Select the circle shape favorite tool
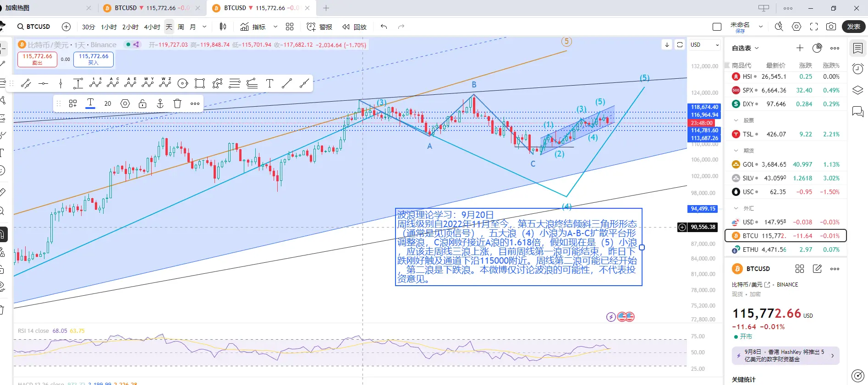The image size is (868, 385). tap(182, 83)
